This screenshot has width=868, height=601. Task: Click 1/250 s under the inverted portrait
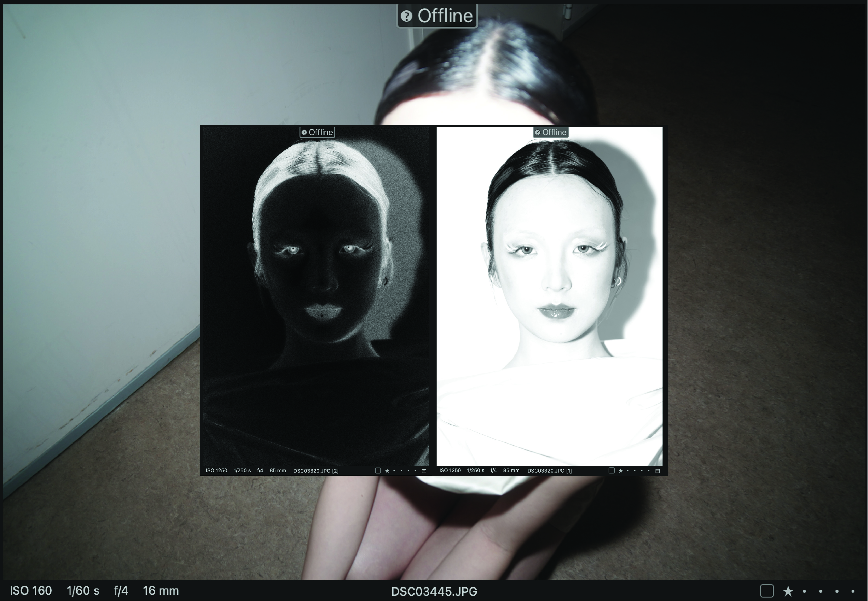click(242, 471)
